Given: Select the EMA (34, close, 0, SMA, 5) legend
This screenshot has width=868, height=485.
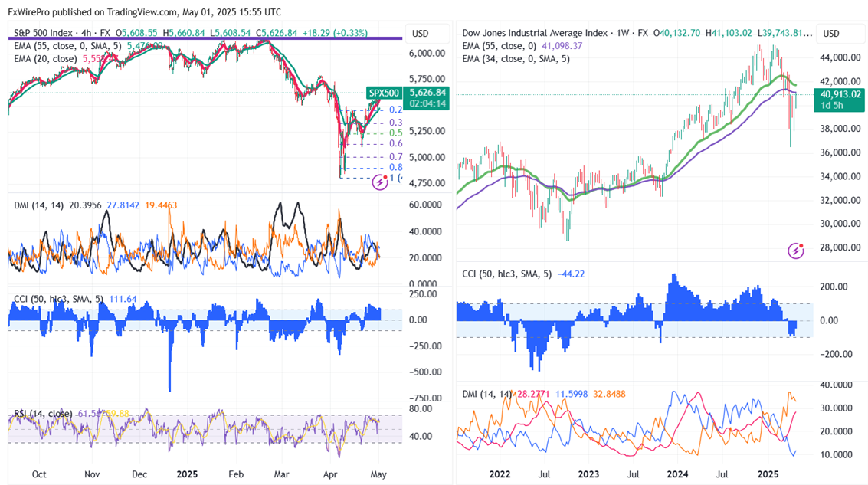Looking at the screenshot, I should tap(516, 59).
